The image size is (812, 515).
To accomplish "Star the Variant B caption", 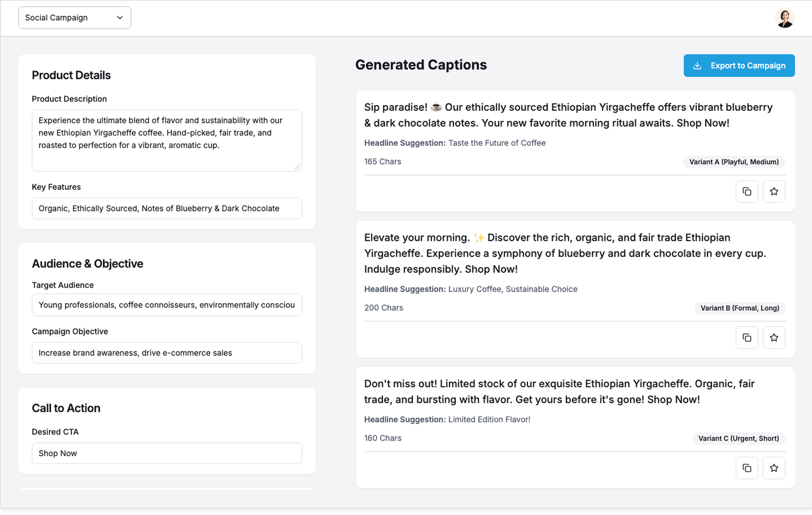I will [x=774, y=338].
